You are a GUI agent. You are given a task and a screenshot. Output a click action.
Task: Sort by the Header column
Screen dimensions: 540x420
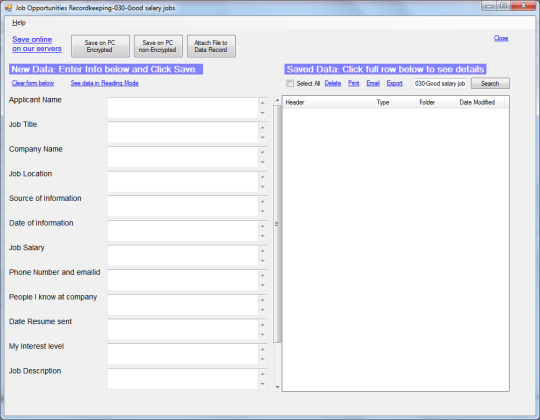(x=328, y=102)
